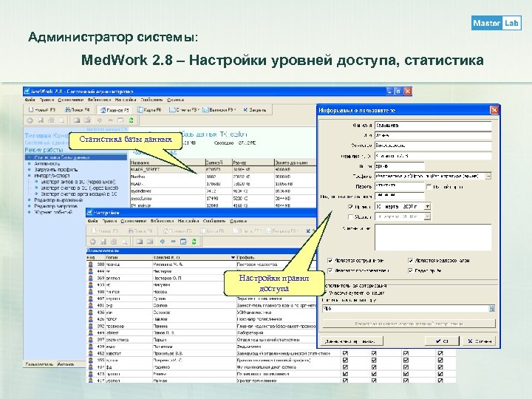Click the save diskette icon in main window toolbar
The image size is (532, 399).
[x=41, y=120]
